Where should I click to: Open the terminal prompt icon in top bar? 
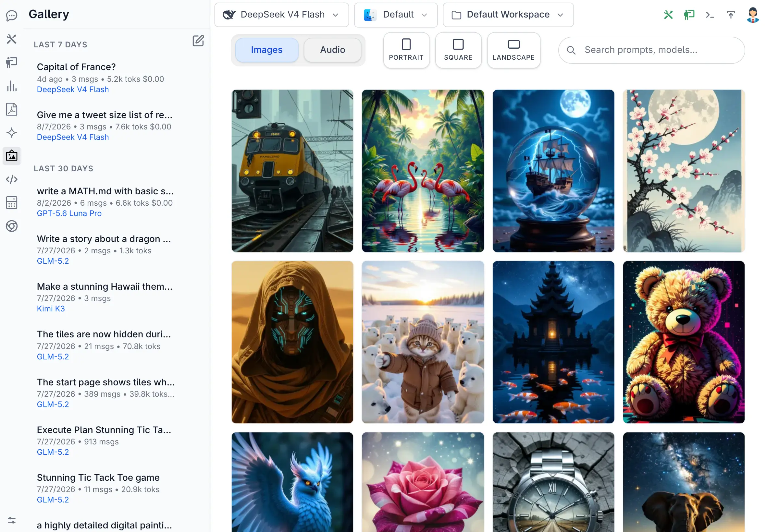coord(710,15)
